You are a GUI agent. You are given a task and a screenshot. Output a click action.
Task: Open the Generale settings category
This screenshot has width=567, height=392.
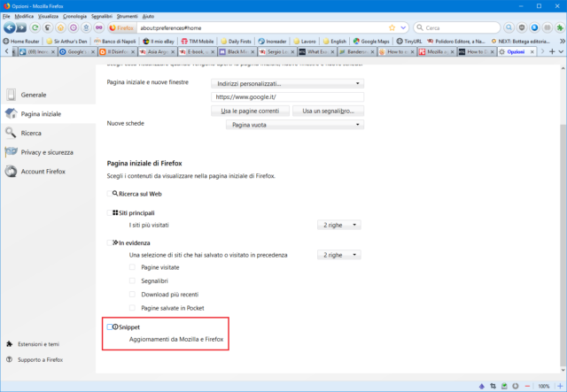34,95
